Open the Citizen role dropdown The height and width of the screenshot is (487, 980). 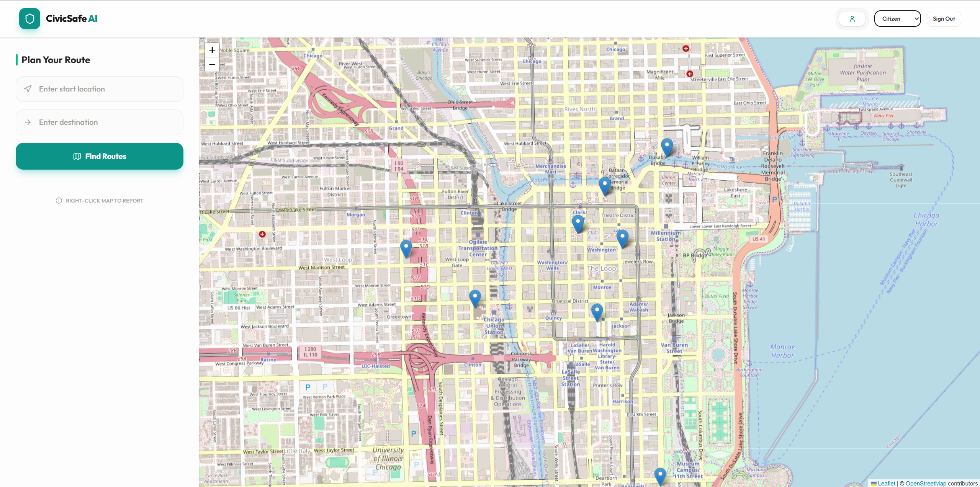pos(897,19)
